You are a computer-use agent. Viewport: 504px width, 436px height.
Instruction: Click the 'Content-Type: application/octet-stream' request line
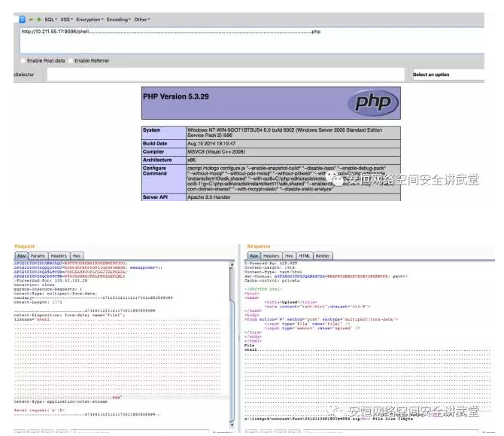tap(60, 401)
